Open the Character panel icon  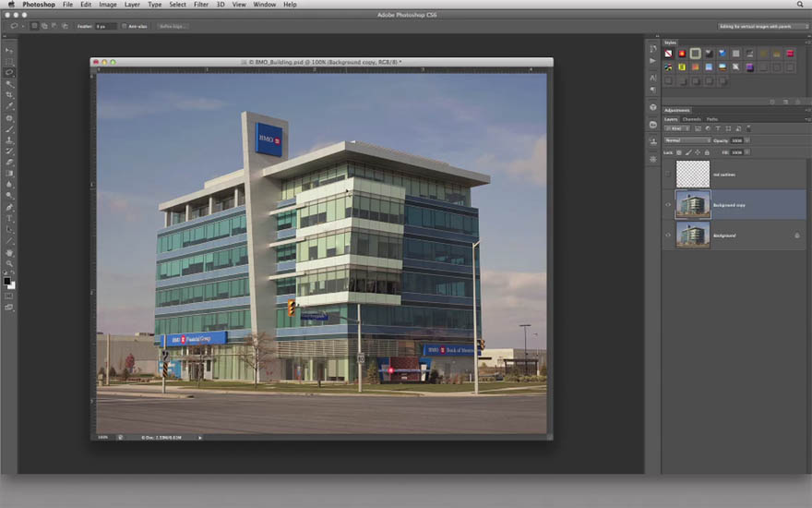[653, 78]
